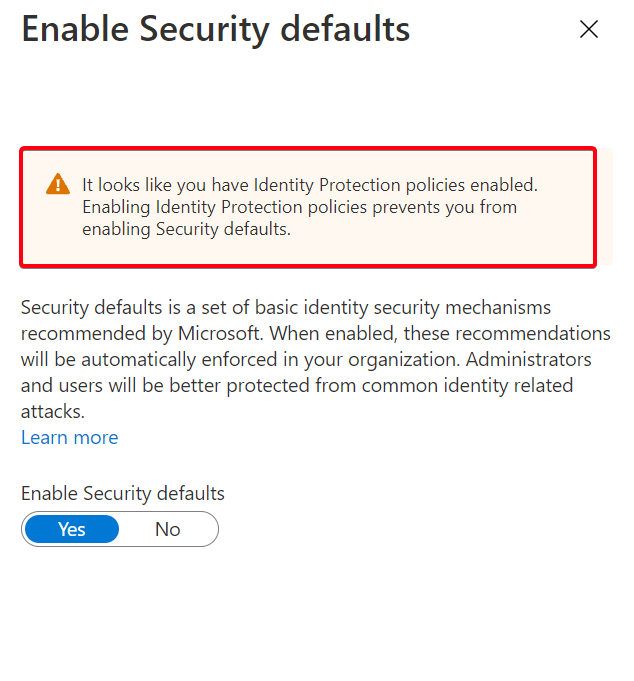Set Enable Security defaults to Yes
This screenshot has width=634, height=681.
(x=72, y=529)
